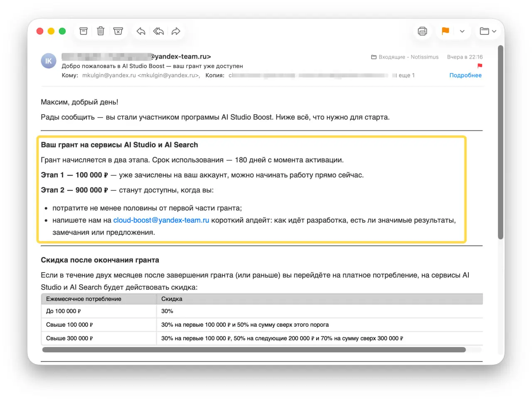Image resolution: width=532 pixels, height=401 pixels.
Task: Toggle the orange flag in toolbar
Action: point(445,31)
